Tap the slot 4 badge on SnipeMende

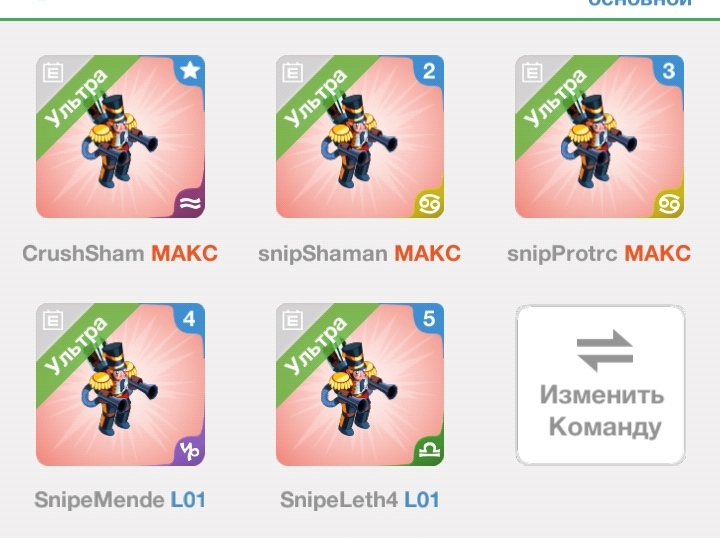click(190, 319)
